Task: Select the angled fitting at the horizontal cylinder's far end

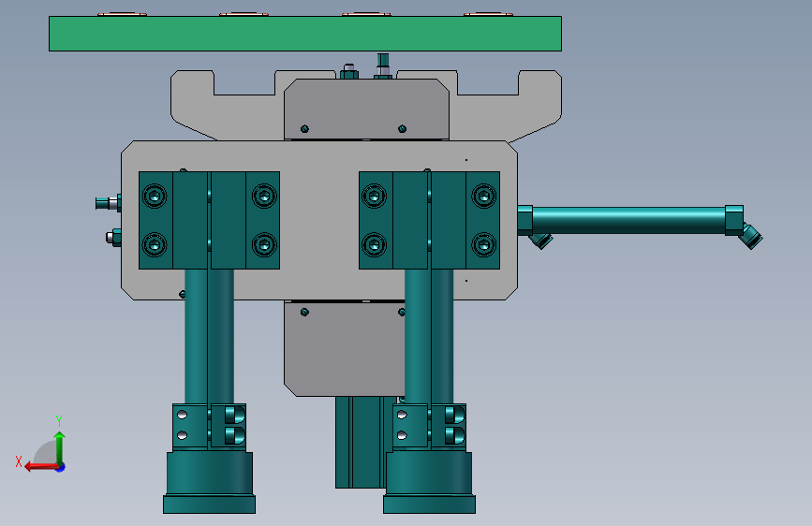Action: click(x=752, y=237)
